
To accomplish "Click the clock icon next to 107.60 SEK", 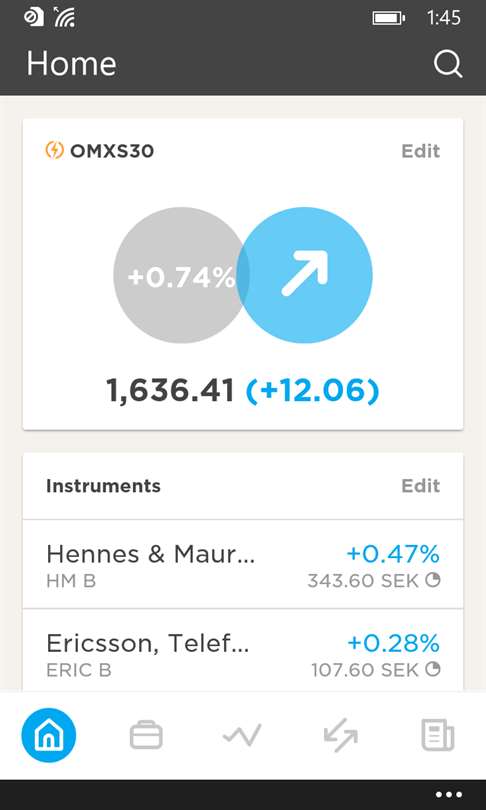I will [x=433, y=669].
